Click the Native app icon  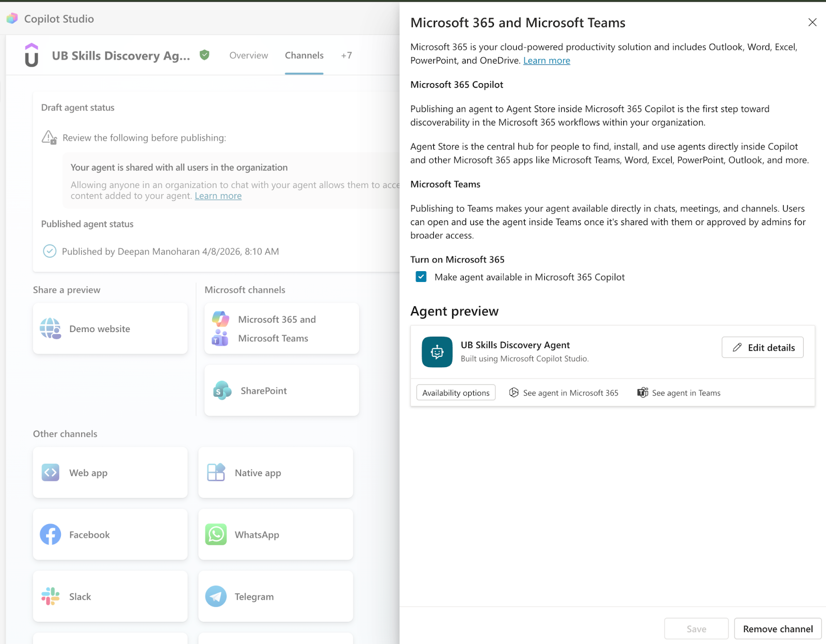[216, 473]
